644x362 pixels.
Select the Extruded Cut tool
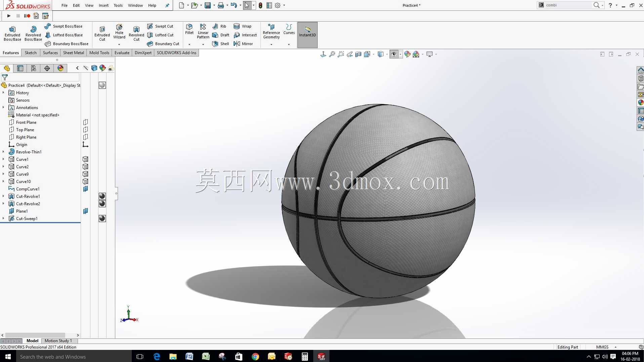point(102,33)
